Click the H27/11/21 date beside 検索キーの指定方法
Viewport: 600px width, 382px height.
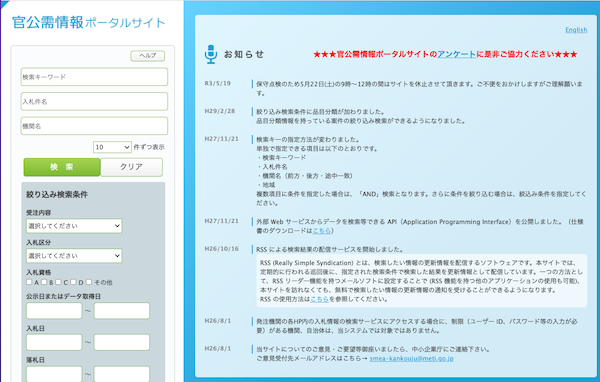[222, 139]
